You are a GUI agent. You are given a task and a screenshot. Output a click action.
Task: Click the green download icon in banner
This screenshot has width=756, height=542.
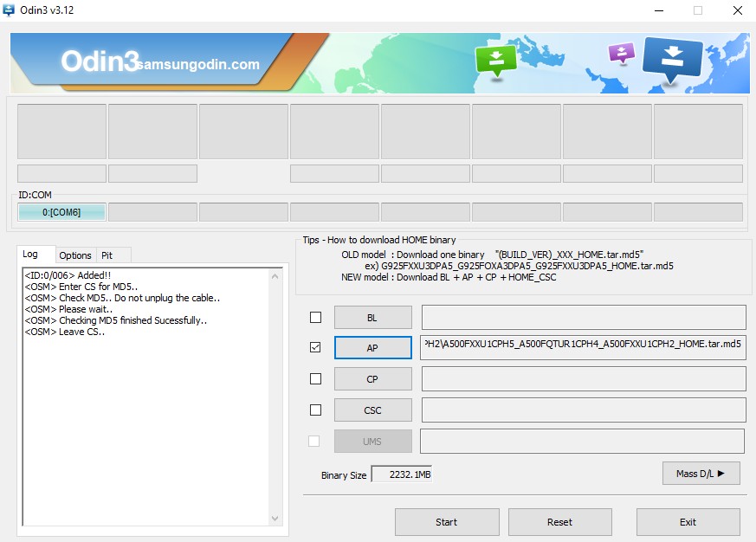tap(495, 60)
